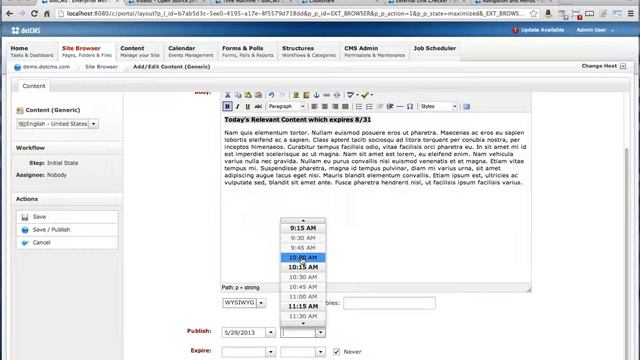
Task: Click the Insert image icon in editor toolbar
Action: tap(296, 95)
